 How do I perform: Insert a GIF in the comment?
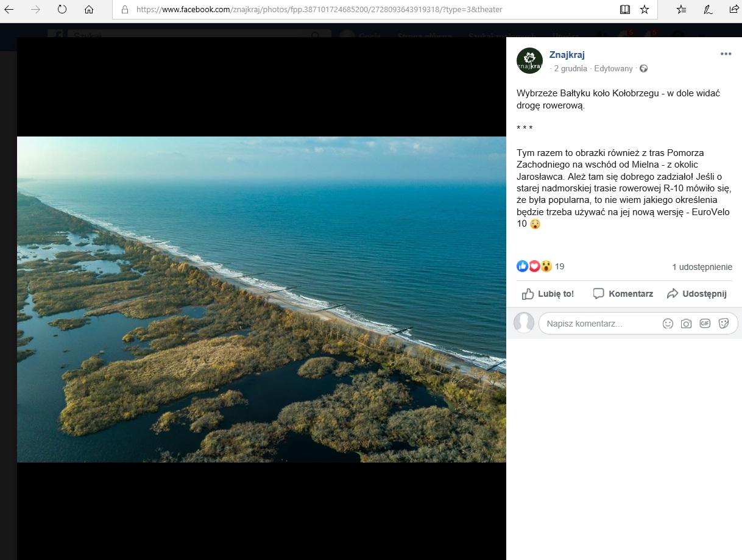[x=705, y=324]
